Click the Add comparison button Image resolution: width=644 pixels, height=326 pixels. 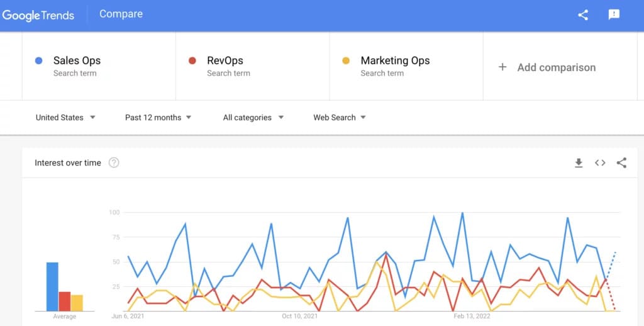coord(560,66)
